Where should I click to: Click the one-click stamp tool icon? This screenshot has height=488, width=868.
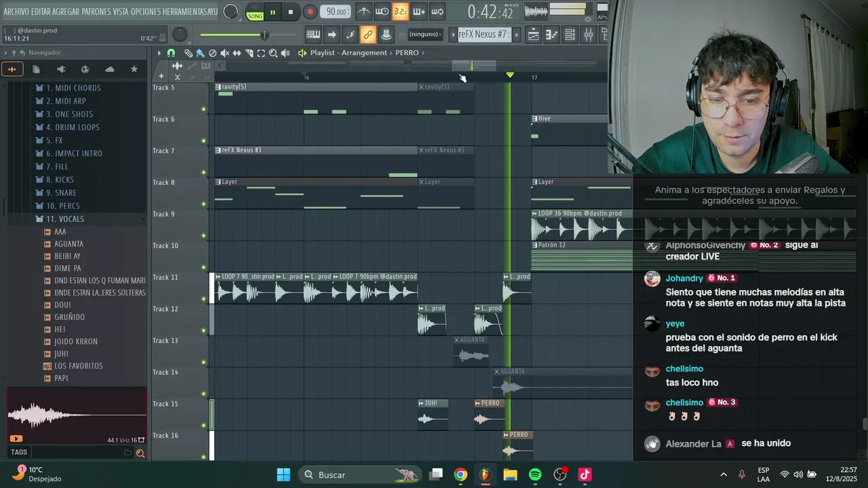[x=386, y=35]
